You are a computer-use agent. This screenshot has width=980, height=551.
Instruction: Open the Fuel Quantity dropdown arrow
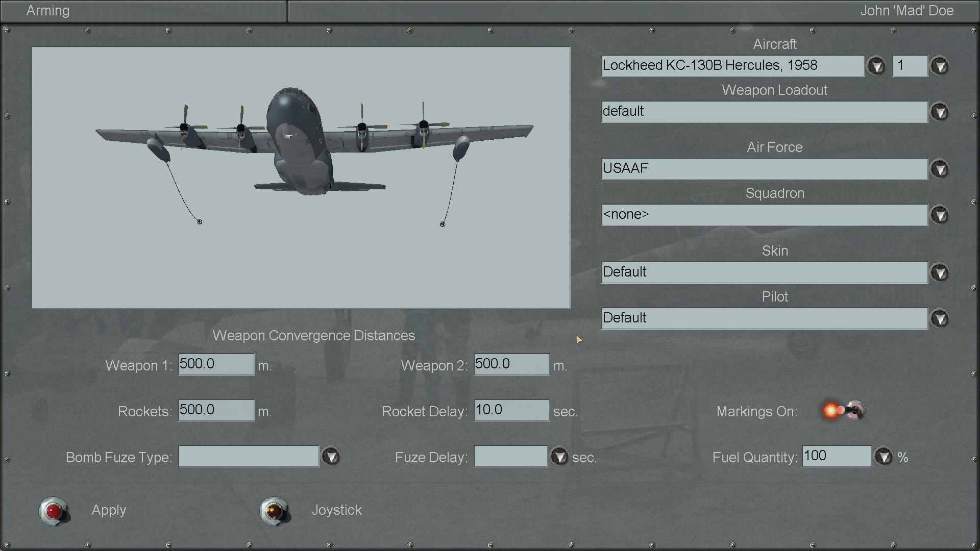[x=884, y=457]
